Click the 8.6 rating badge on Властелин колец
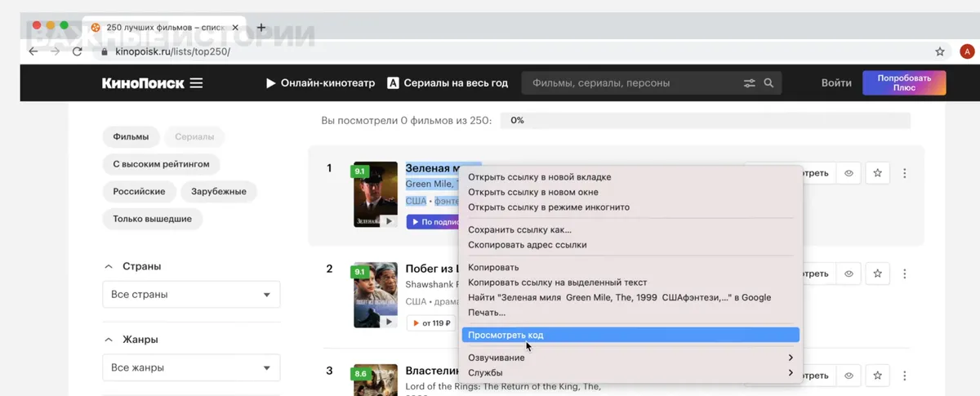The height and width of the screenshot is (396, 980). [x=359, y=374]
